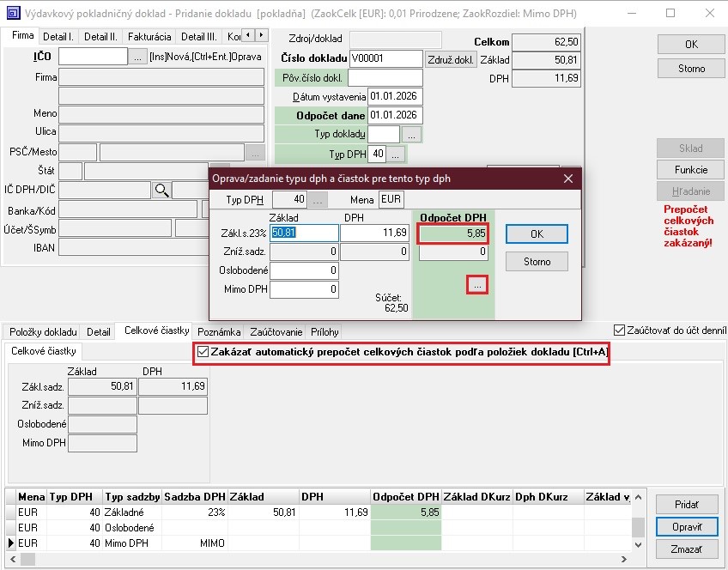Uncheck Zaúčtovať do účt. denníka checkbox
The image size is (728, 570).
pos(620,330)
